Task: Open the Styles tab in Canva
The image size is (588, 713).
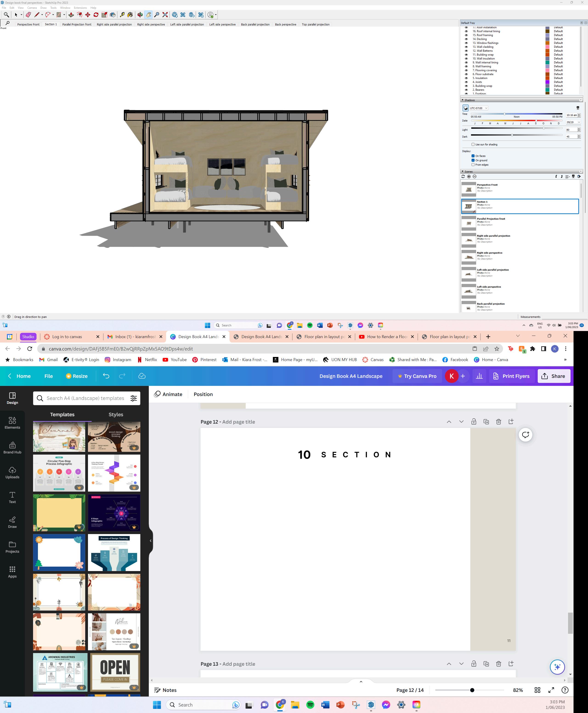Action: click(116, 414)
